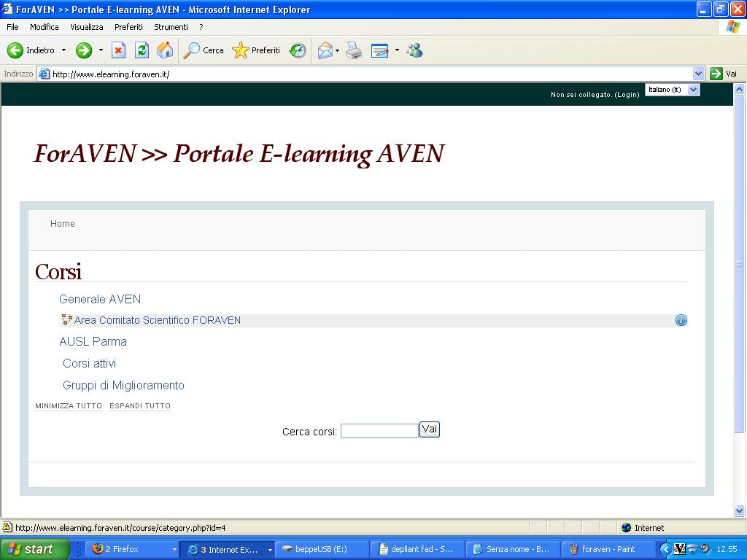Viewport: 747px width, 560px height.
Task: Click the blue info icon beside Area Comitato
Action: point(681,321)
